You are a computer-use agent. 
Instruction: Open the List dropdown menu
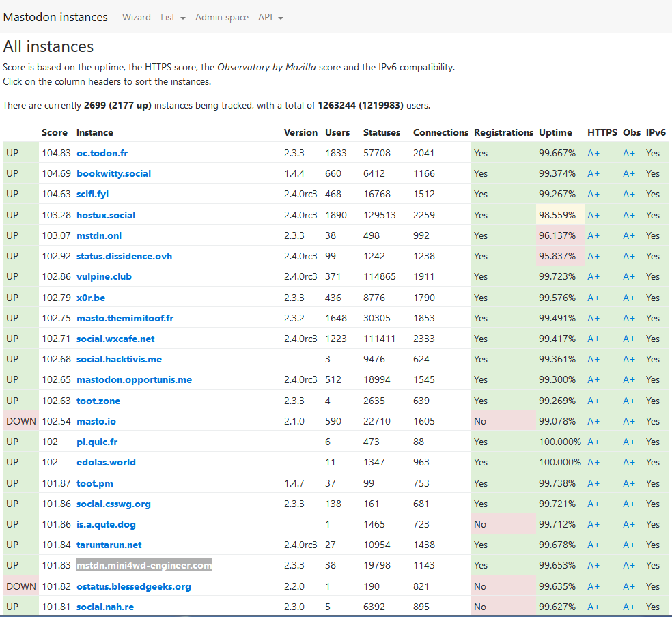(173, 17)
